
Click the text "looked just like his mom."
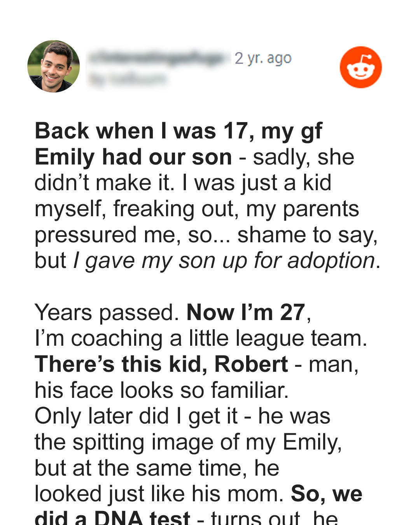(x=159, y=494)
